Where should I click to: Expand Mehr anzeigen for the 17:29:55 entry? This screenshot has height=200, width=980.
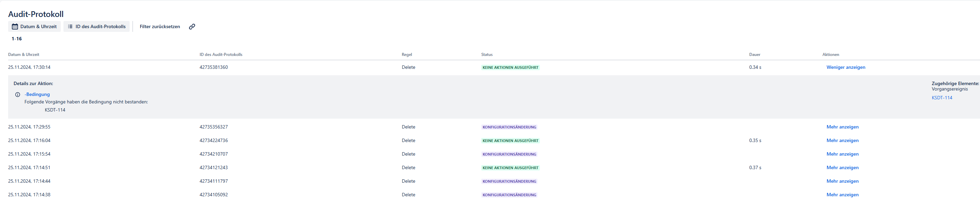842,127
